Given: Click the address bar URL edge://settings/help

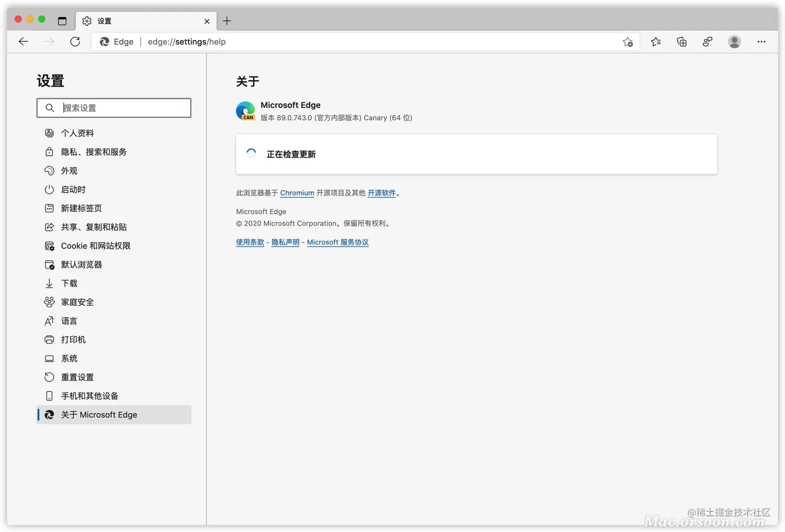Looking at the screenshot, I should (x=187, y=42).
